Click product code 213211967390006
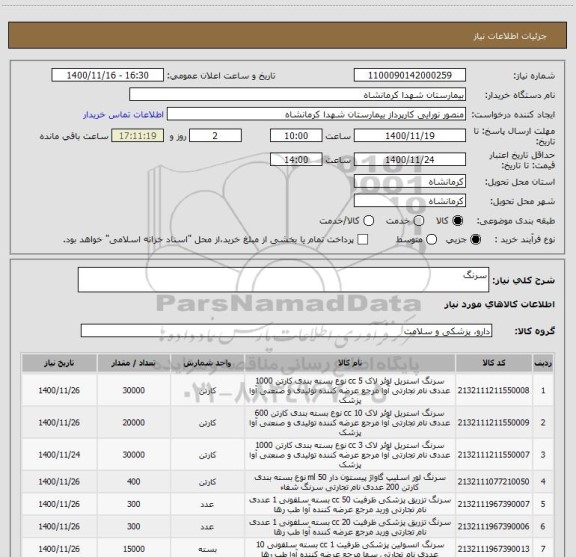The image size is (576, 557). pyautogui.click(x=493, y=527)
